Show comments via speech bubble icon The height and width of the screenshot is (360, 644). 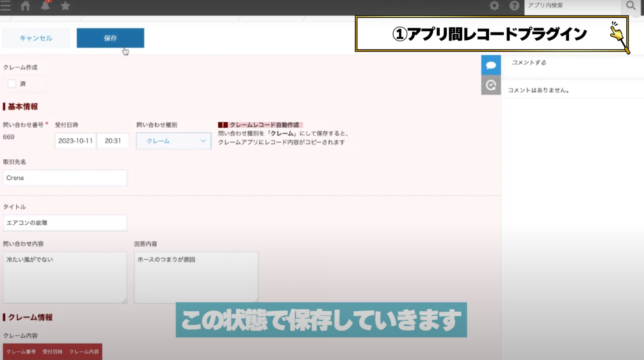[x=491, y=65]
